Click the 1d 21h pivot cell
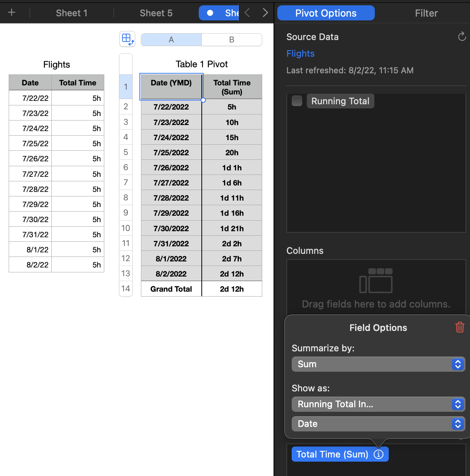 pyautogui.click(x=232, y=229)
